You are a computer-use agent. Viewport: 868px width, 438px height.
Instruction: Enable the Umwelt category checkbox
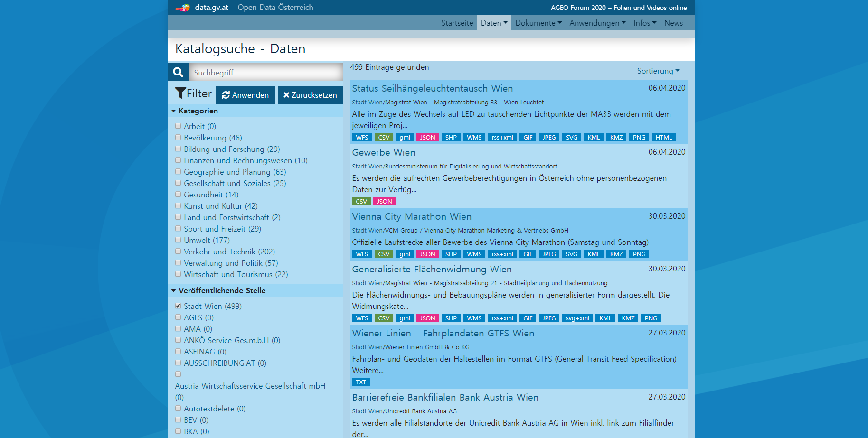coord(178,240)
